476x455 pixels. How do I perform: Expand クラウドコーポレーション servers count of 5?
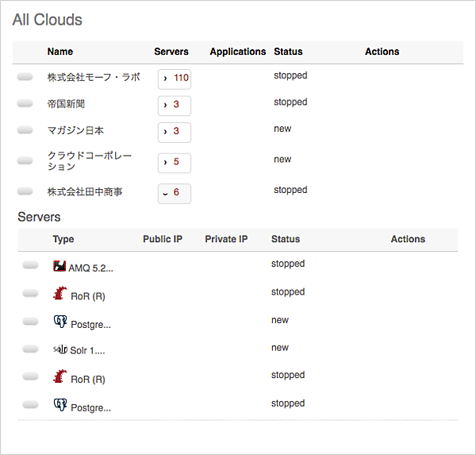(x=175, y=163)
